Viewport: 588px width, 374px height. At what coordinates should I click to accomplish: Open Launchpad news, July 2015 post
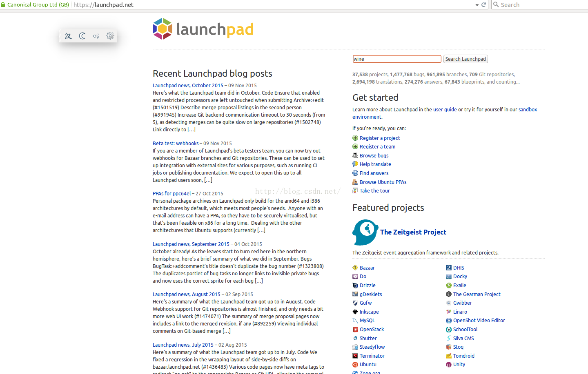(183, 345)
